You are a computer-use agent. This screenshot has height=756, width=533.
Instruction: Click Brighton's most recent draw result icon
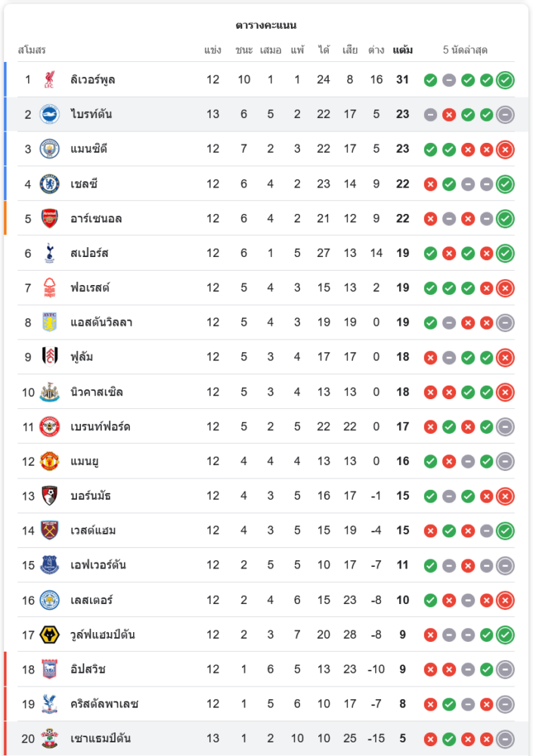506,115
